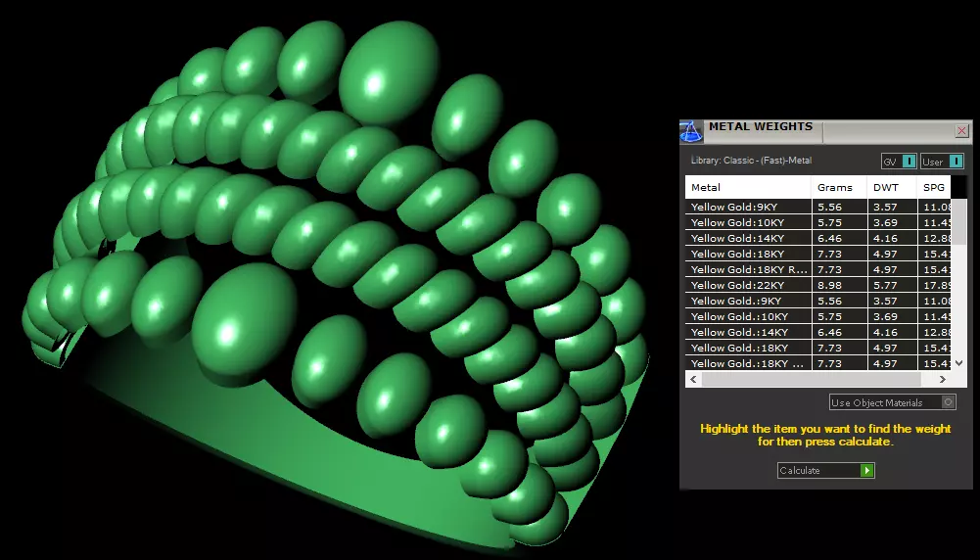Screen dimensions: 980x560
Task: Click the 17.8 SPG cell of Yellow Gold:22KY
Action: point(934,285)
